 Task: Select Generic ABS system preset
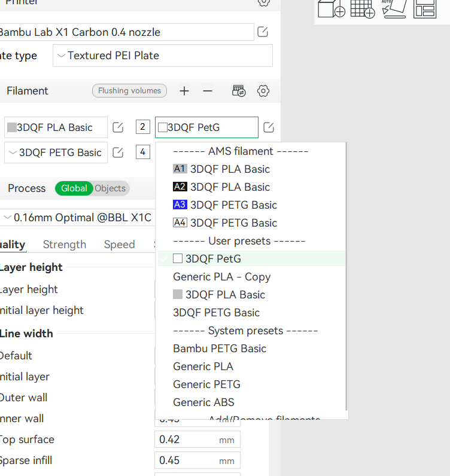click(x=251, y=402)
